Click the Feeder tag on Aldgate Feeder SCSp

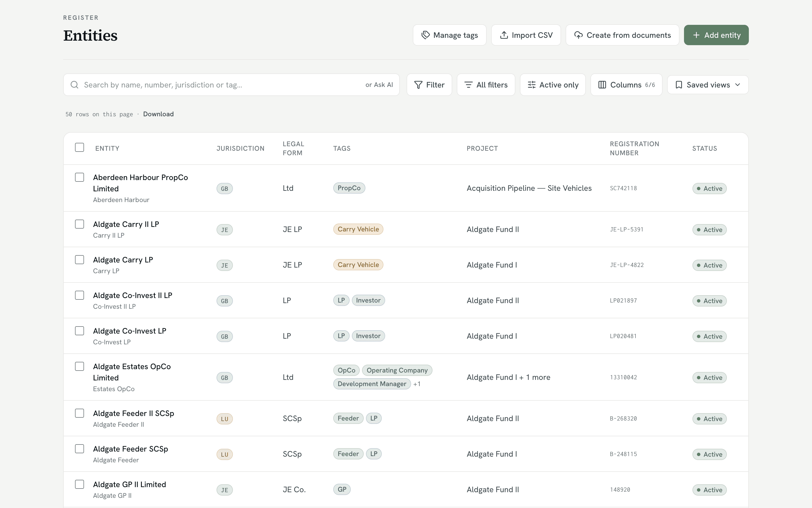click(348, 454)
